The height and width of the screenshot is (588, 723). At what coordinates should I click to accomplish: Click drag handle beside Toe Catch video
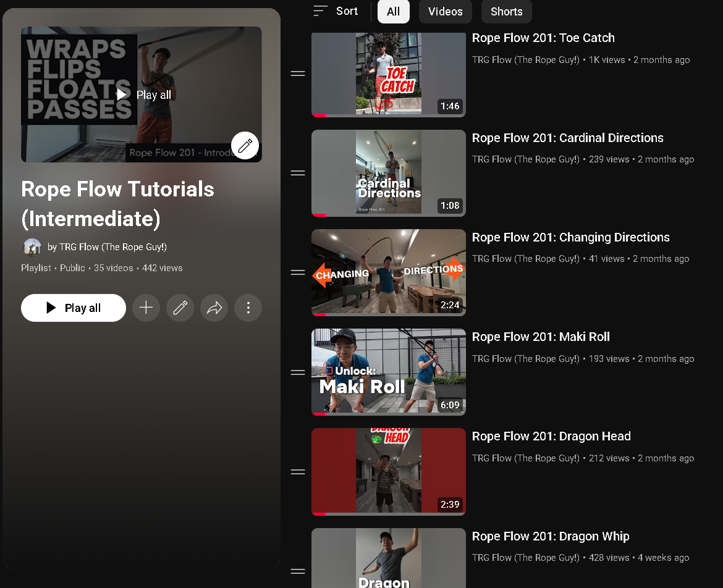point(298,74)
